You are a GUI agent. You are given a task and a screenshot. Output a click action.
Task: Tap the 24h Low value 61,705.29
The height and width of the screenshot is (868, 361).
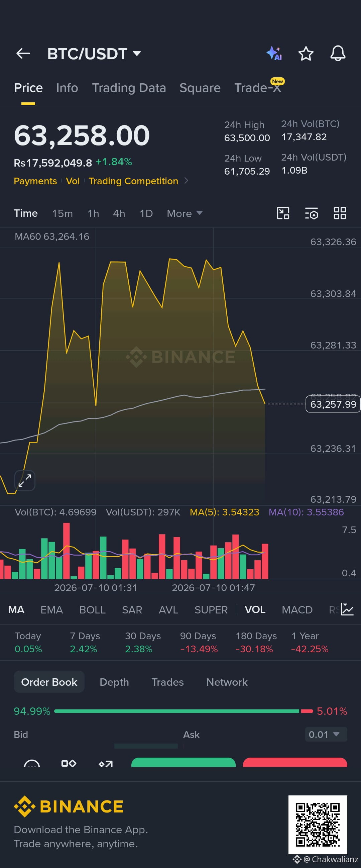click(x=247, y=171)
